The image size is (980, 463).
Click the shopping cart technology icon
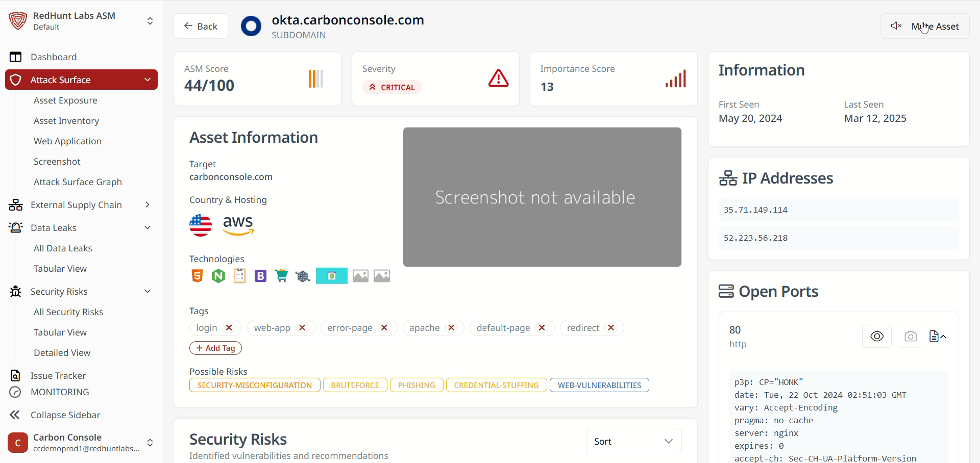pos(281,276)
